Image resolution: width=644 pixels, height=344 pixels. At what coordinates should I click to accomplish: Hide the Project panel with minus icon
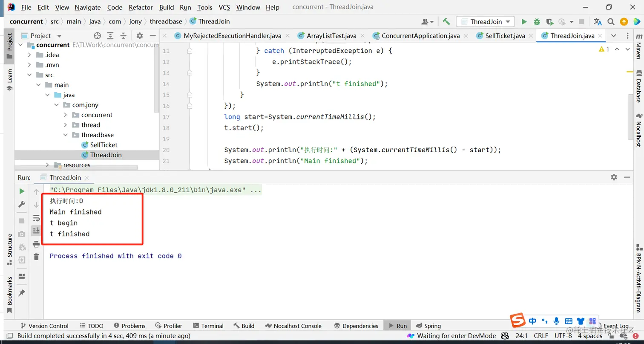coord(152,36)
